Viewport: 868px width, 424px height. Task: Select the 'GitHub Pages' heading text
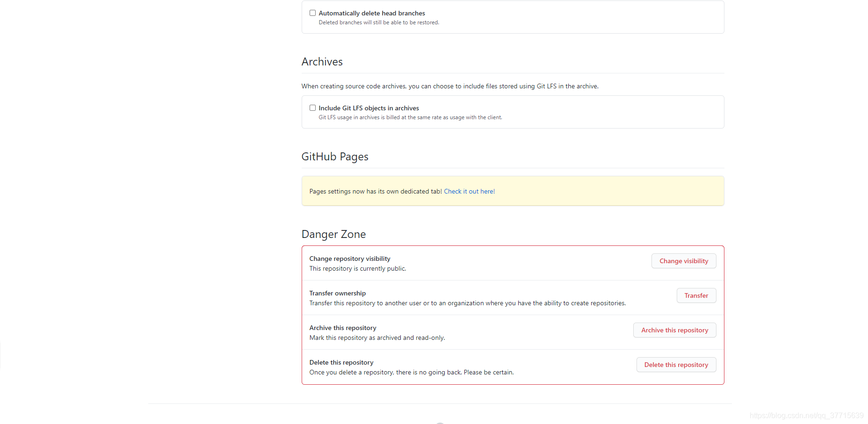tap(335, 157)
